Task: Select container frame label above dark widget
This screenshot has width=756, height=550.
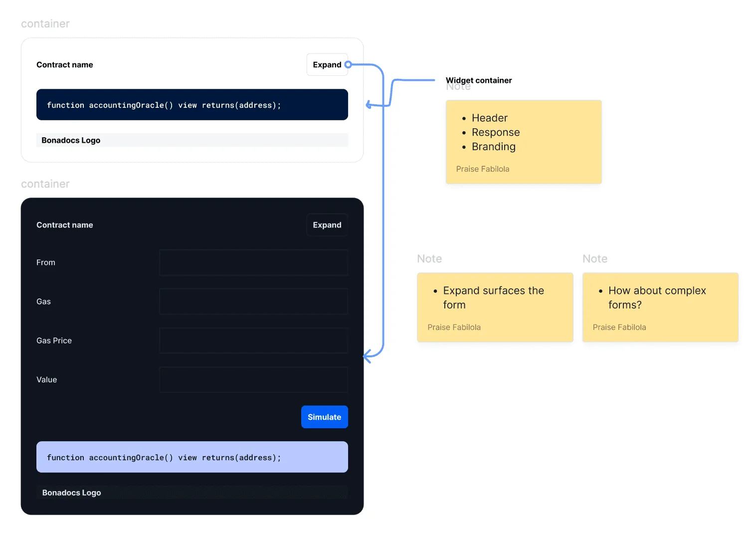Action: click(x=45, y=184)
